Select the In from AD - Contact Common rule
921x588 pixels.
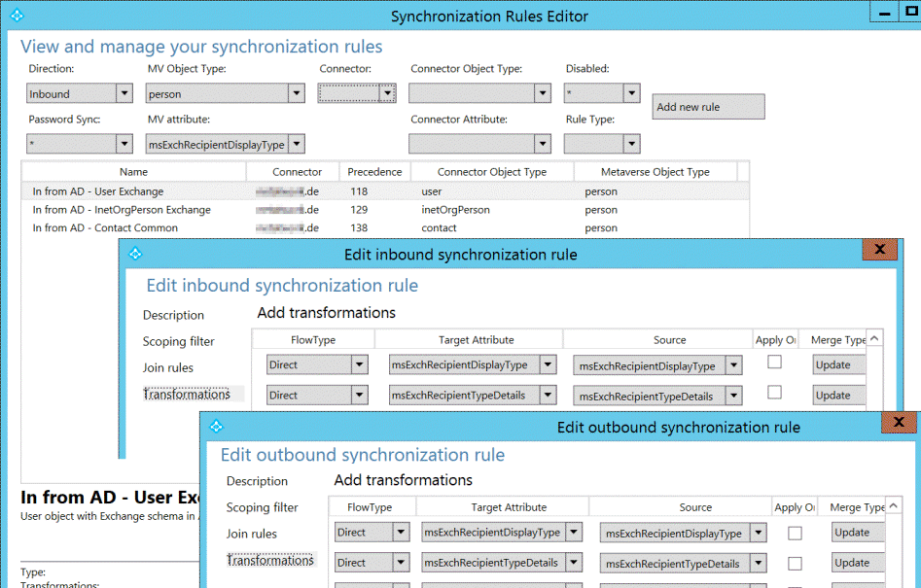[x=385, y=227]
